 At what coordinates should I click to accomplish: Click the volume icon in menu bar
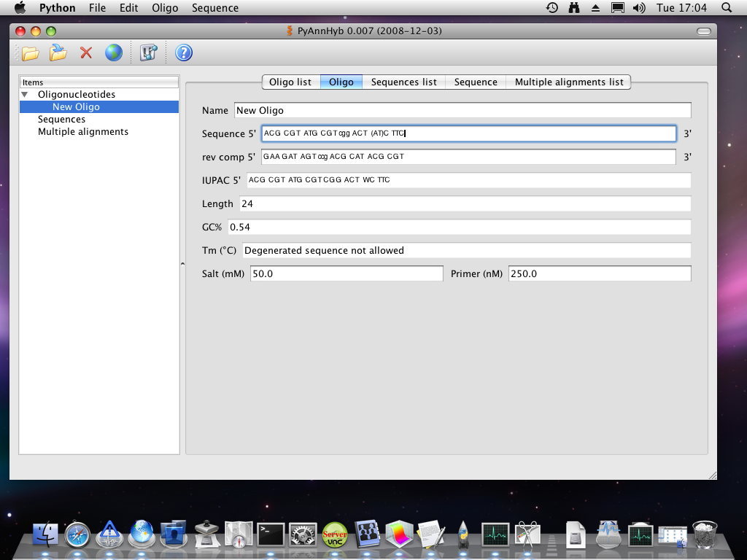point(639,8)
